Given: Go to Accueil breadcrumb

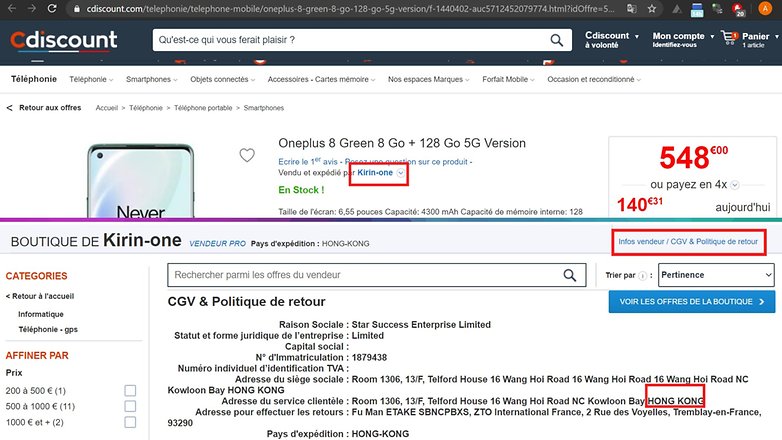Looking at the screenshot, I should (107, 108).
